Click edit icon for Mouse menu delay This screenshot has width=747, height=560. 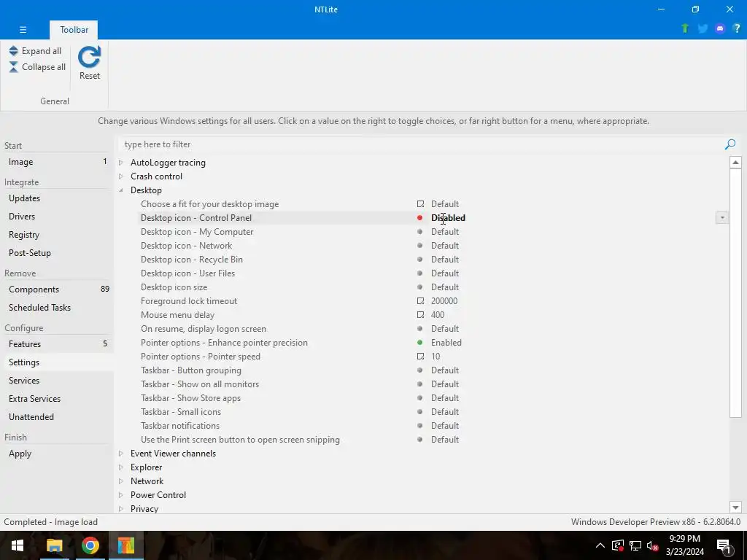pos(420,315)
